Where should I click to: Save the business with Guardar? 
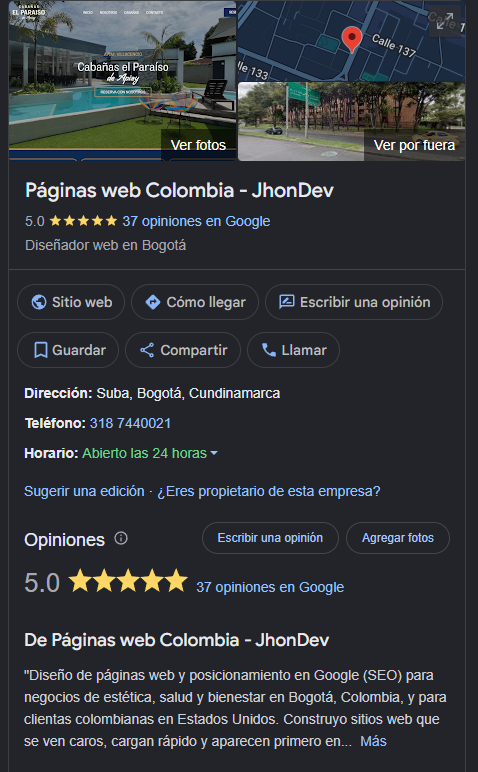coord(68,350)
